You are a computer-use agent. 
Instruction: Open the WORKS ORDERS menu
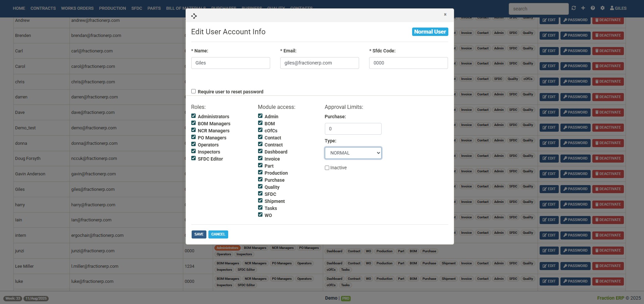pos(77,8)
